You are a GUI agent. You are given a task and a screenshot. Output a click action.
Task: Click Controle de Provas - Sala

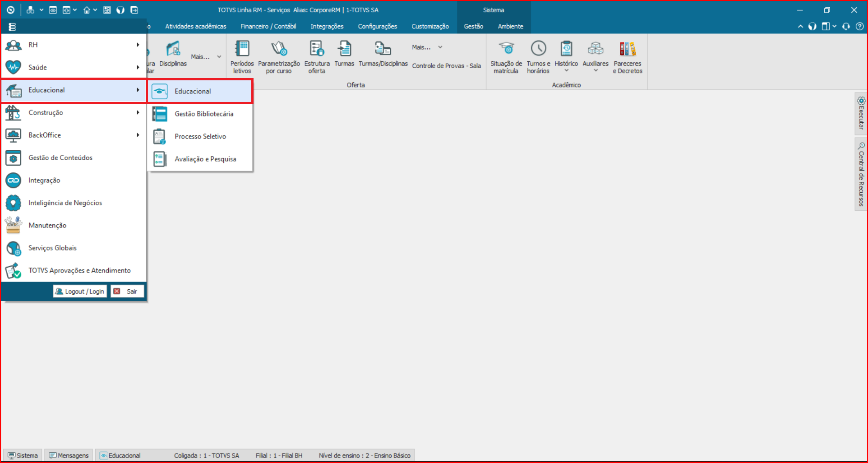(x=446, y=66)
